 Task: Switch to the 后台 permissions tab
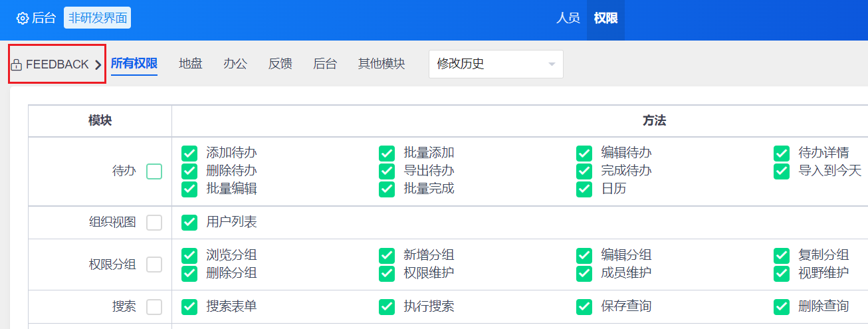[x=325, y=64]
